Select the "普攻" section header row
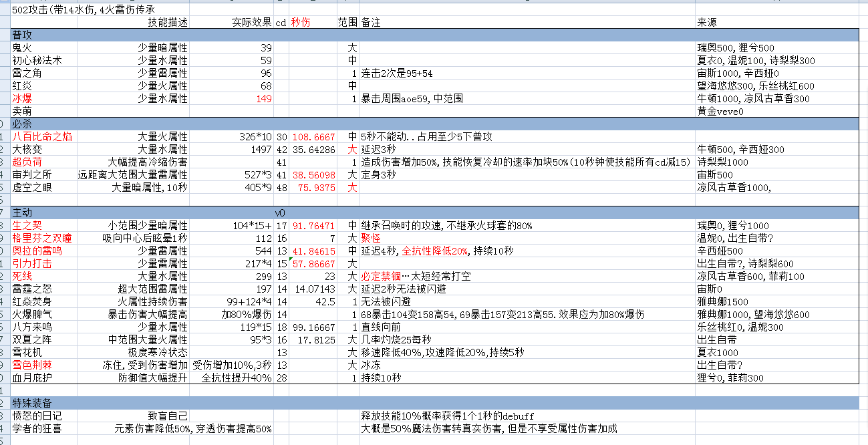 pyautogui.click(x=434, y=35)
